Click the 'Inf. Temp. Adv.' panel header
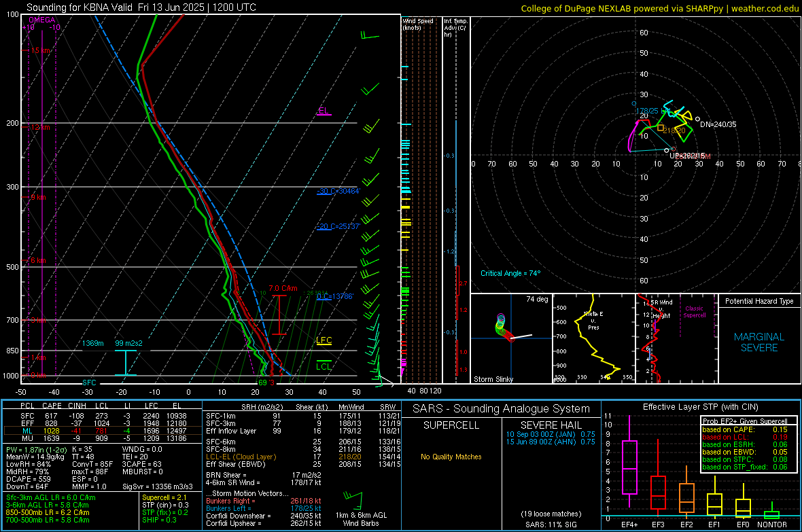This screenshot has height=532, width=802. [455, 28]
